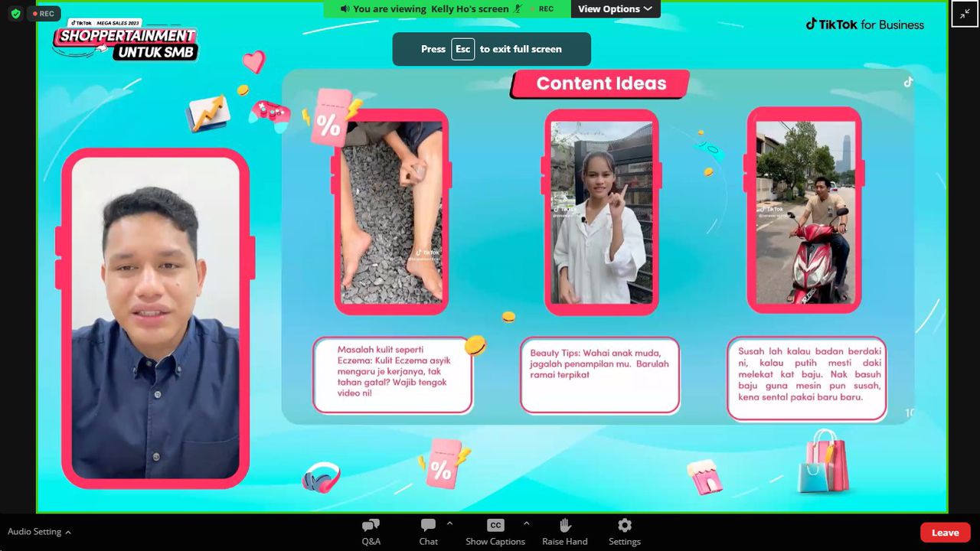Viewport: 980px width, 551px height.
Task: Open the Chat panel
Action: (428, 531)
